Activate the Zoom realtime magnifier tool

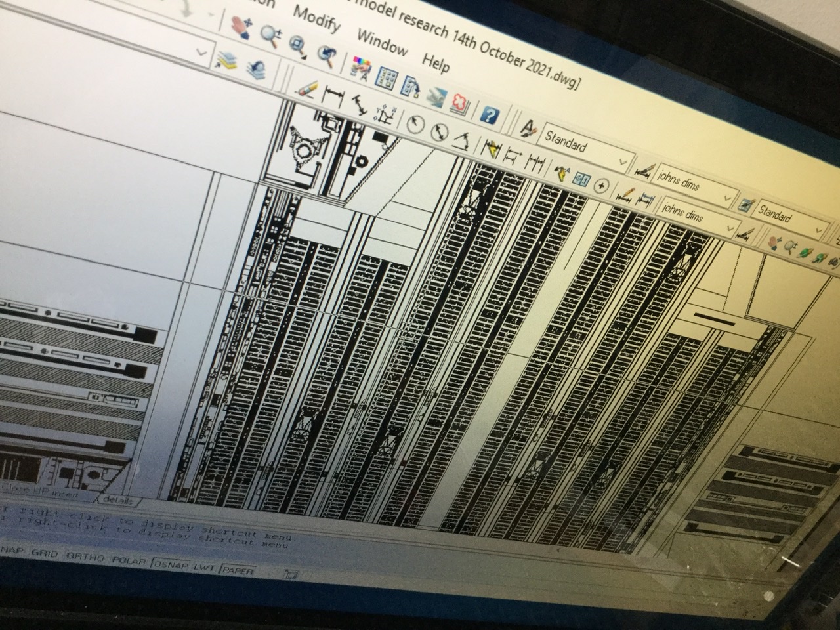point(270,35)
